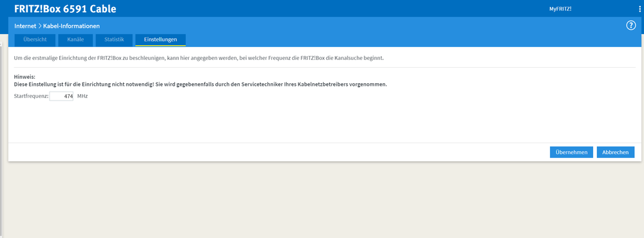Click the Kanalsuche introduction sentence
Screen dimensions: 644x238
199,58
